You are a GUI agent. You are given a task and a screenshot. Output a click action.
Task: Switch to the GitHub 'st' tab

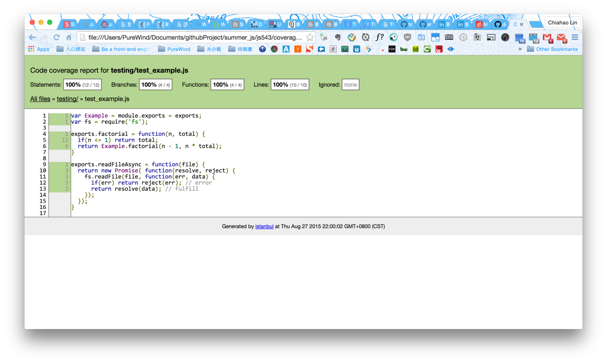425,24
